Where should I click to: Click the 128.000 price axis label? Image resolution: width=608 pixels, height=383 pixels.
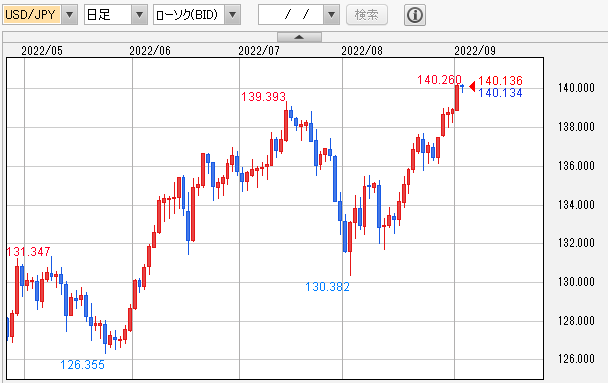(576, 321)
